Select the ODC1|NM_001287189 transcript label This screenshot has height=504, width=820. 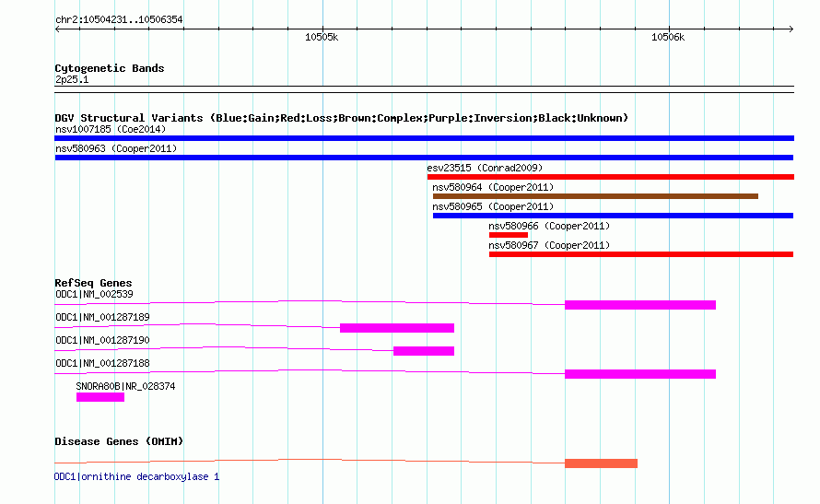[102, 317]
